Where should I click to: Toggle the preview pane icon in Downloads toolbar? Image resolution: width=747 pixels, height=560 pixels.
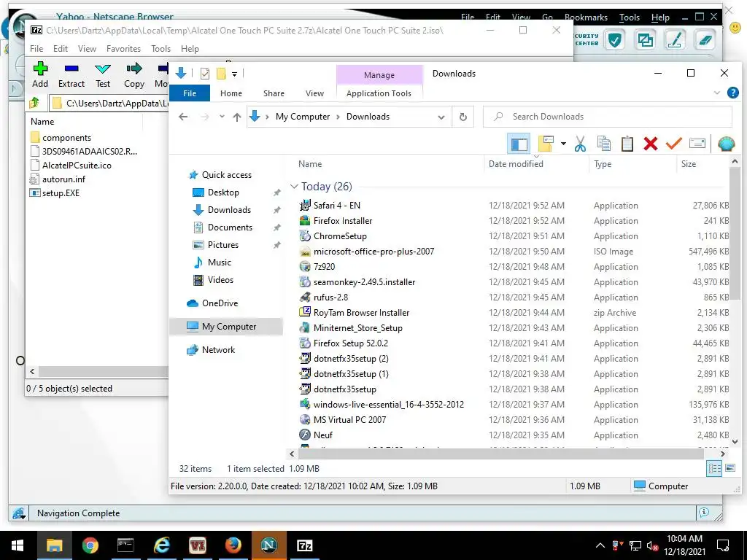coord(519,144)
